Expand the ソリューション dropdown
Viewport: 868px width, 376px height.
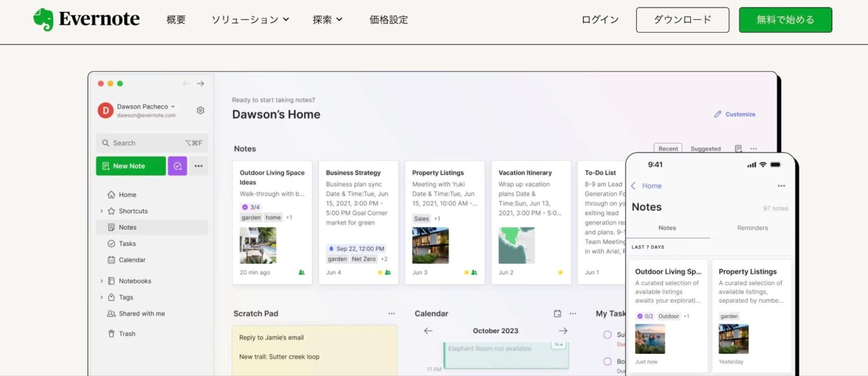point(250,20)
